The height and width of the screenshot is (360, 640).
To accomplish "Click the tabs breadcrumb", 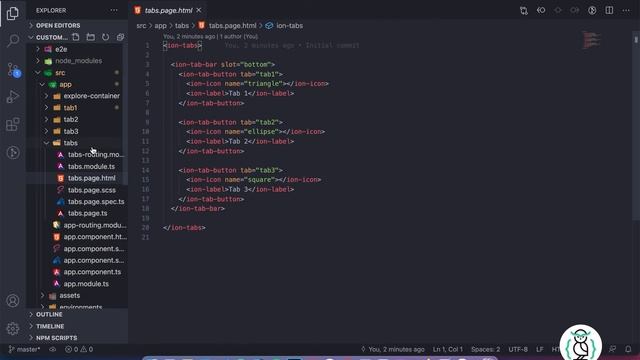I will tap(182, 26).
